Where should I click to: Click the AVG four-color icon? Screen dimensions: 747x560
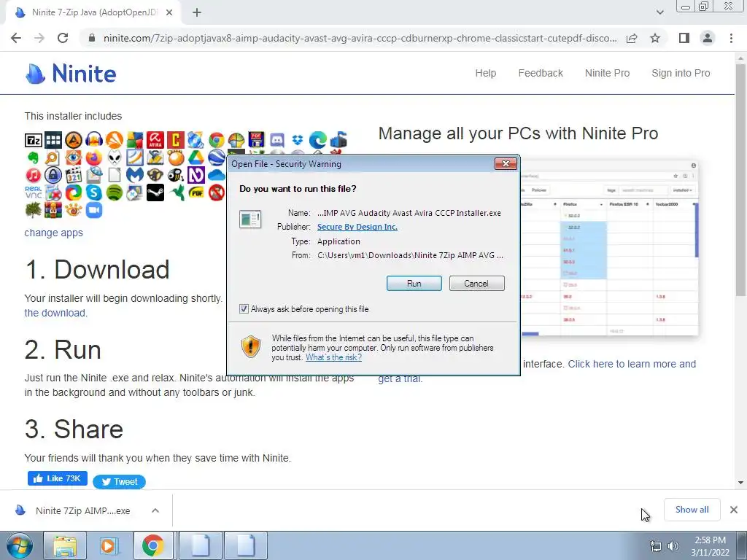(x=135, y=140)
